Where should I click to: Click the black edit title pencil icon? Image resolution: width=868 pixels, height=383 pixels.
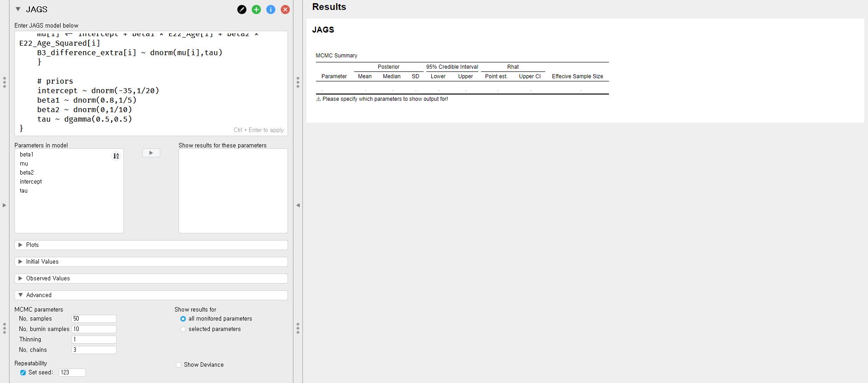tap(242, 9)
